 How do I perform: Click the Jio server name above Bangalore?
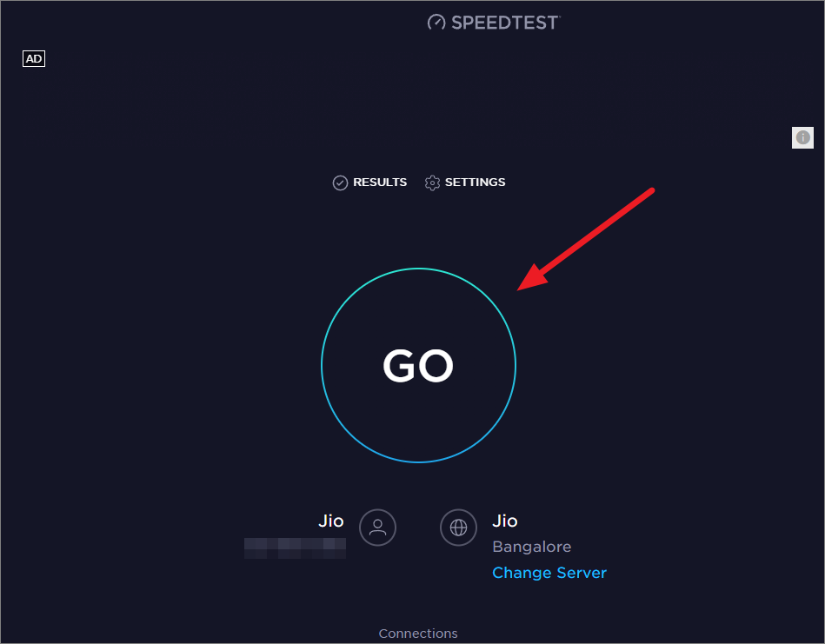click(x=505, y=521)
